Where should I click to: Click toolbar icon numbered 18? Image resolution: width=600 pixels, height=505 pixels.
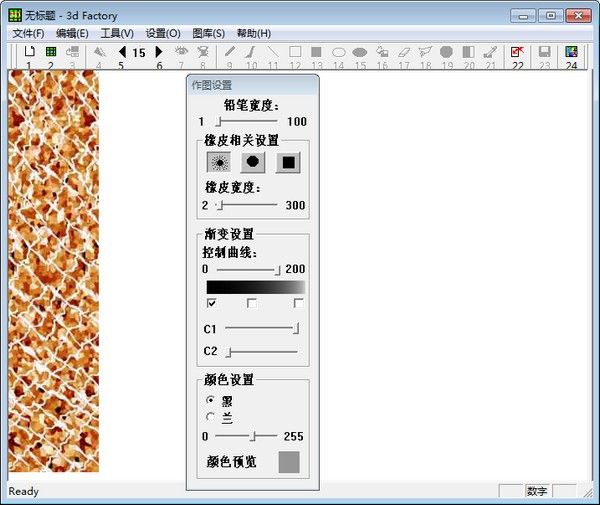click(425, 51)
